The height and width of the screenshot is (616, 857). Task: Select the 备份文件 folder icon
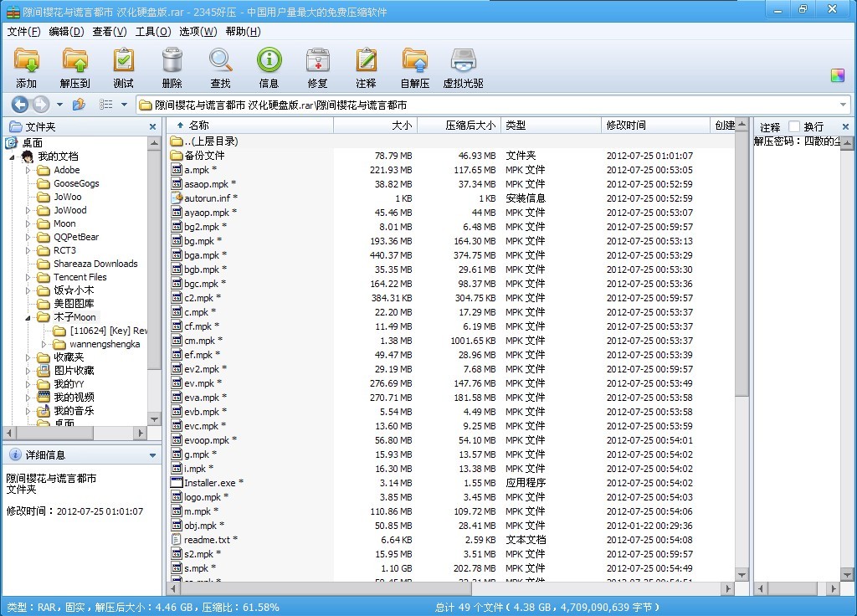(176, 155)
